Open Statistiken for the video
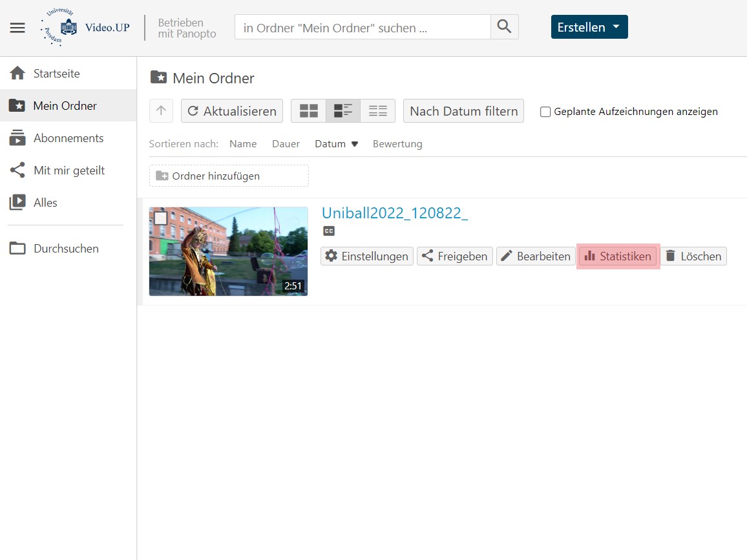Viewport: 747px width, 560px height. [618, 256]
